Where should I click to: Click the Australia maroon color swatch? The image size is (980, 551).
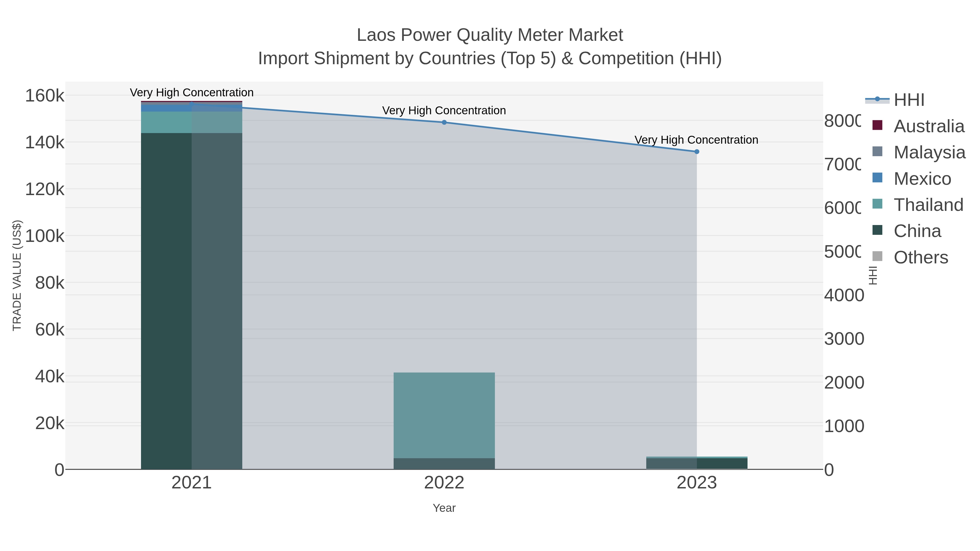tap(877, 125)
